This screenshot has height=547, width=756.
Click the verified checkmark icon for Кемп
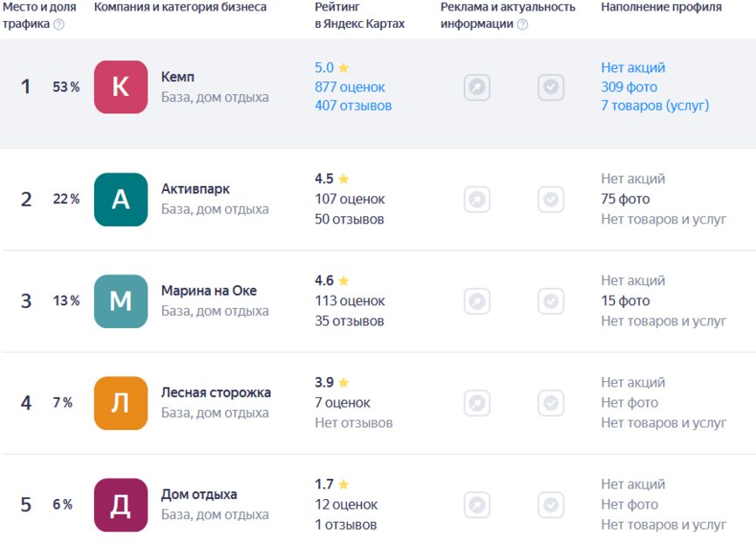[550, 87]
